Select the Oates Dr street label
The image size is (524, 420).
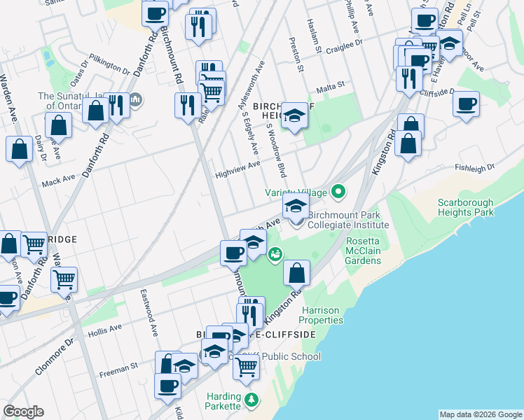pyautogui.click(x=79, y=73)
